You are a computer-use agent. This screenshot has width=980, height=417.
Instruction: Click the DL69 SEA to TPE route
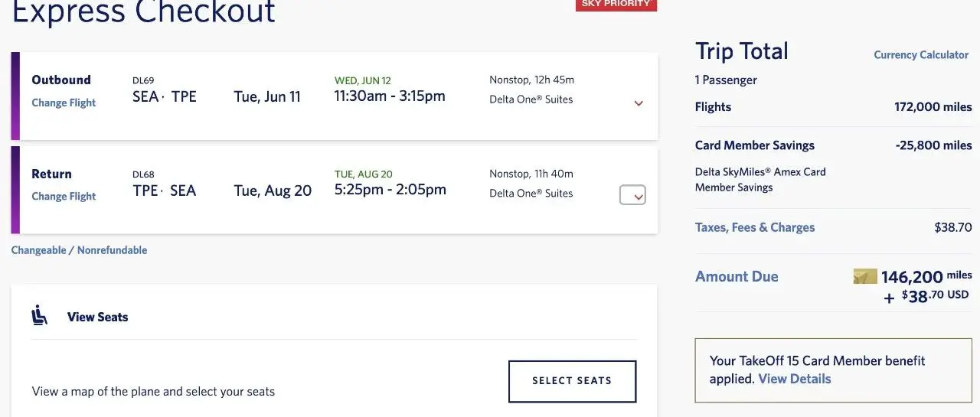point(164,96)
